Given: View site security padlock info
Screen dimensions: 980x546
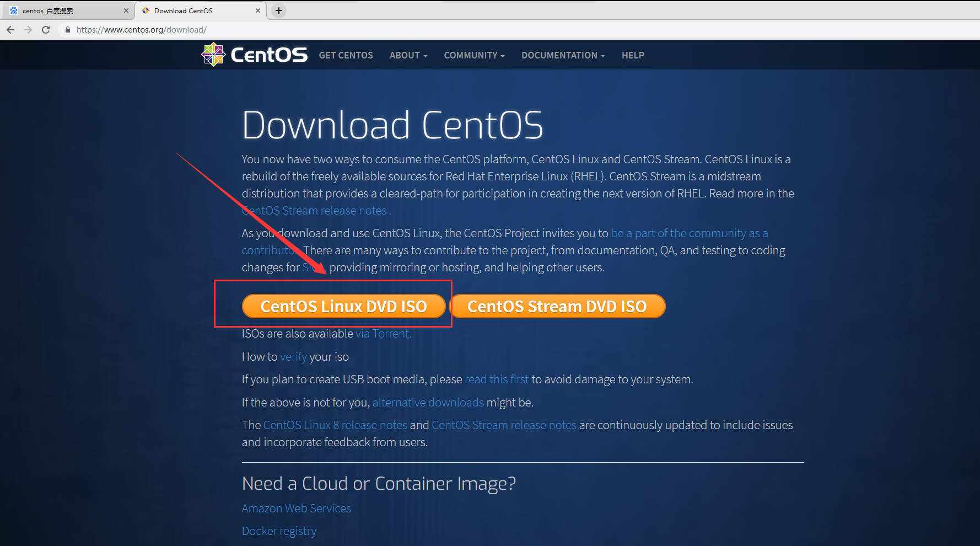Looking at the screenshot, I should tap(68, 30).
